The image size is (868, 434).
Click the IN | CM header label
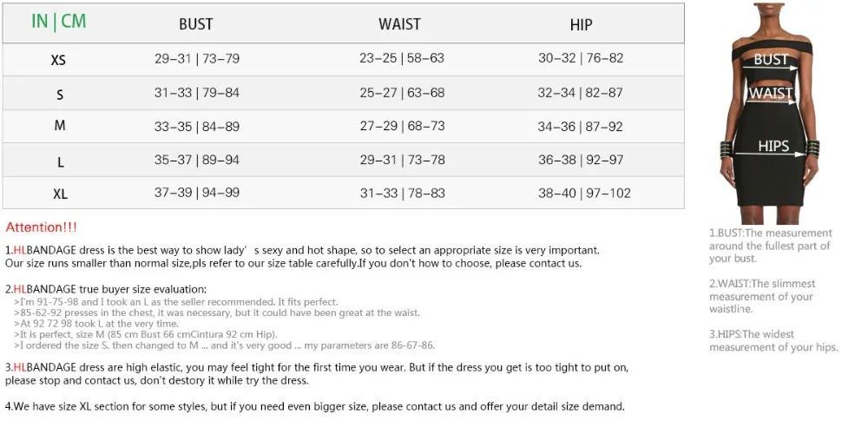click(x=59, y=21)
